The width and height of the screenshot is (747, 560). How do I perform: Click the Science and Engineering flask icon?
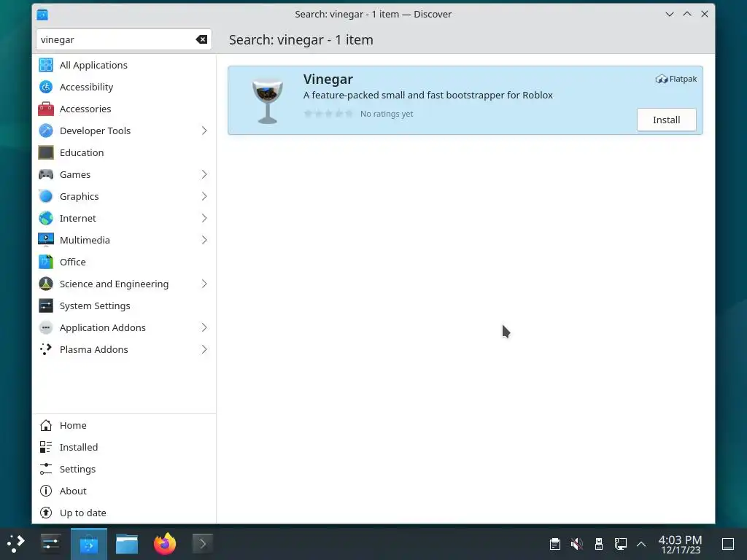click(46, 284)
